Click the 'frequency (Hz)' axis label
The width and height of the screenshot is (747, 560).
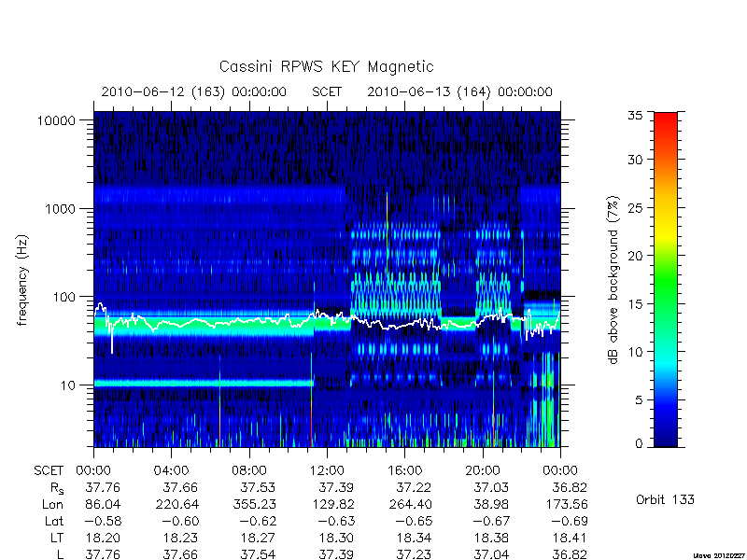tap(22, 280)
